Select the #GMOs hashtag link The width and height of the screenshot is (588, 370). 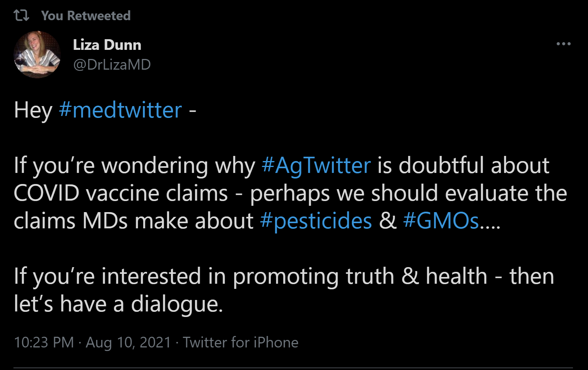click(x=441, y=221)
